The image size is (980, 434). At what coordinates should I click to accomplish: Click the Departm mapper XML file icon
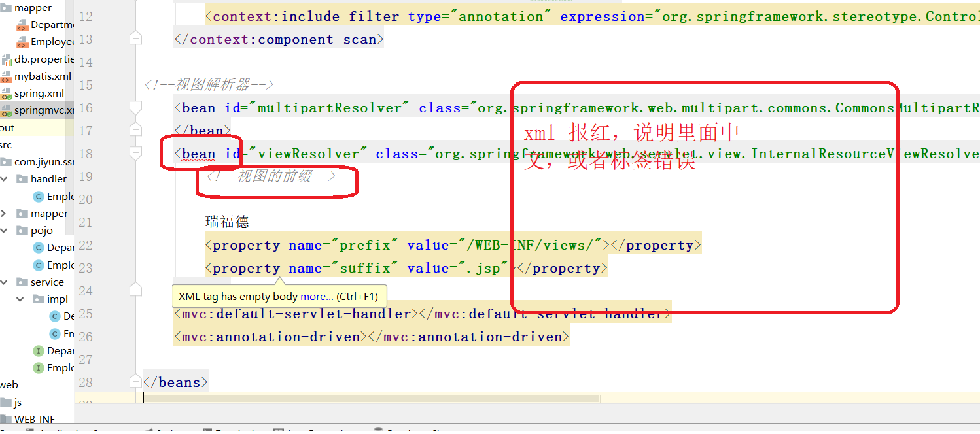point(23,25)
